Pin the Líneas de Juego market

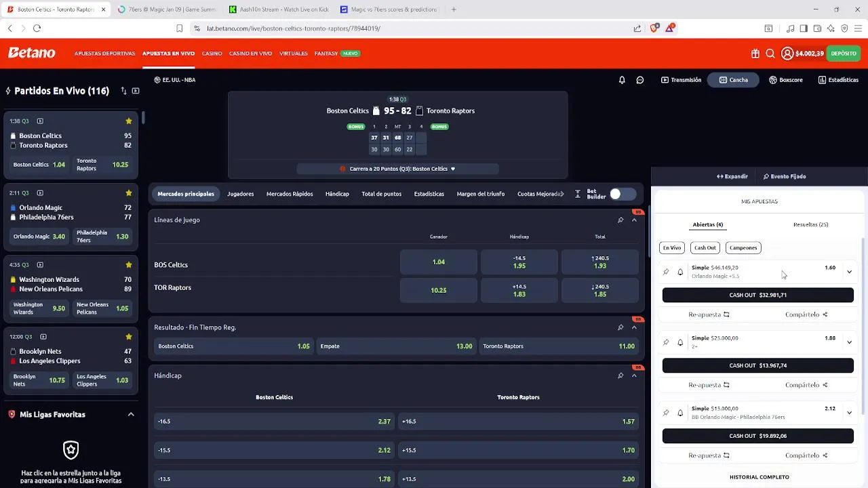[620, 220]
